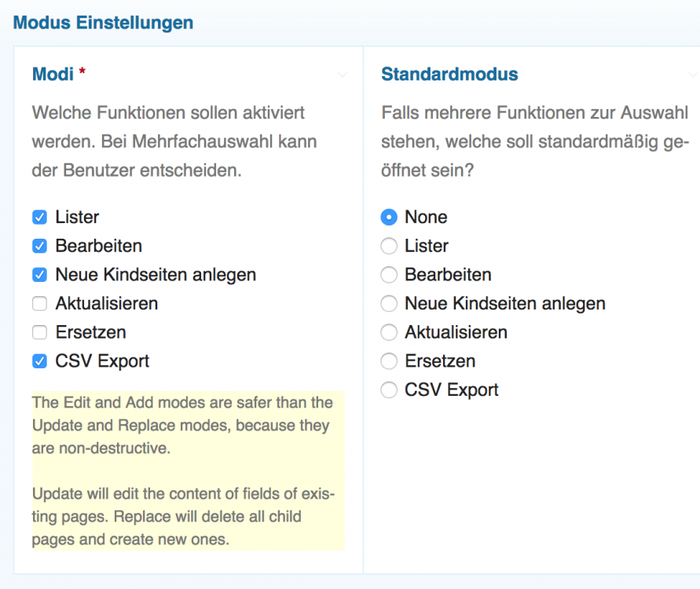Choose Ersetzen radio button
Viewport: 700px width, 589px height.
click(389, 361)
